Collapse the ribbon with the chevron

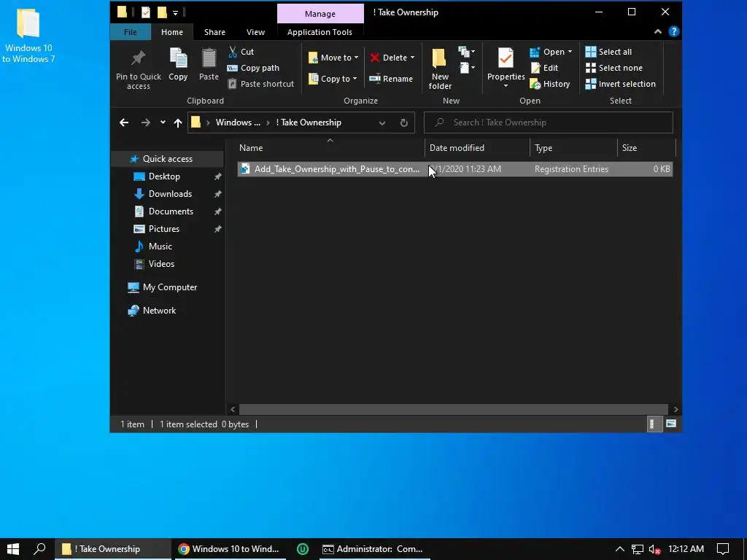tap(658, 31)
